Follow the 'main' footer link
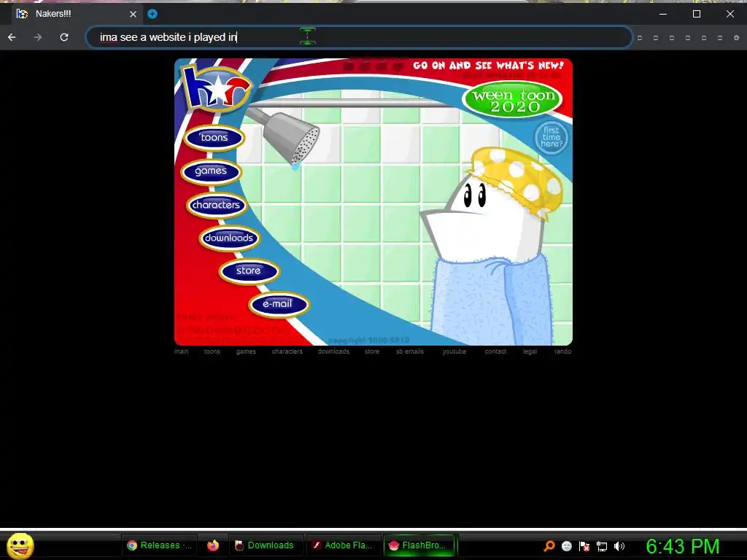Screen dimensions: 747x560 (181, 351)
